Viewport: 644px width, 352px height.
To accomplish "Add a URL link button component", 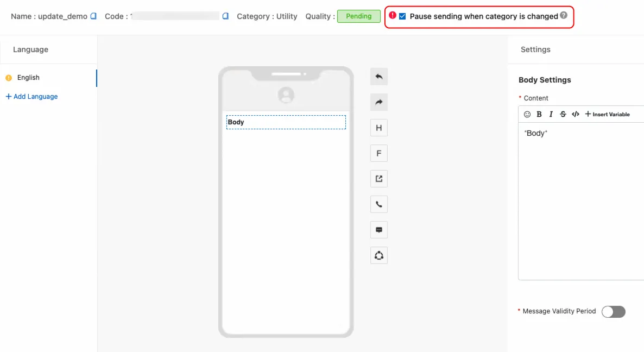I will [x=379, y=179].
